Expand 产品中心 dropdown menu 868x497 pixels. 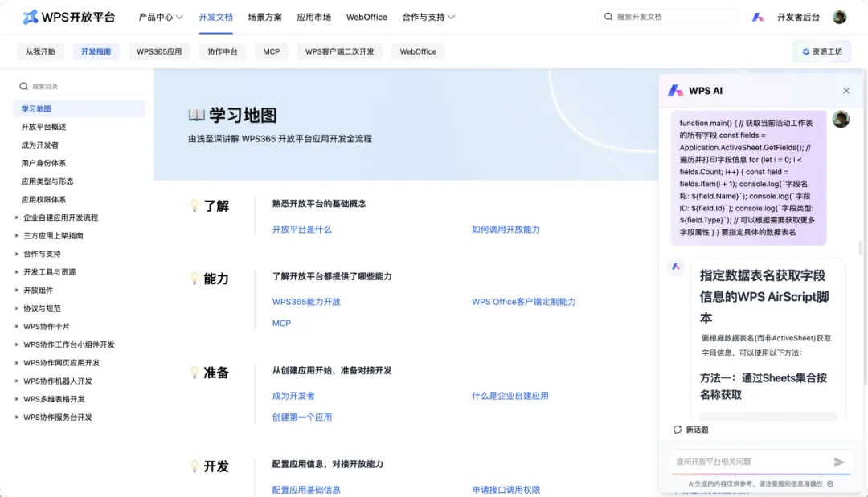[161, 17]
